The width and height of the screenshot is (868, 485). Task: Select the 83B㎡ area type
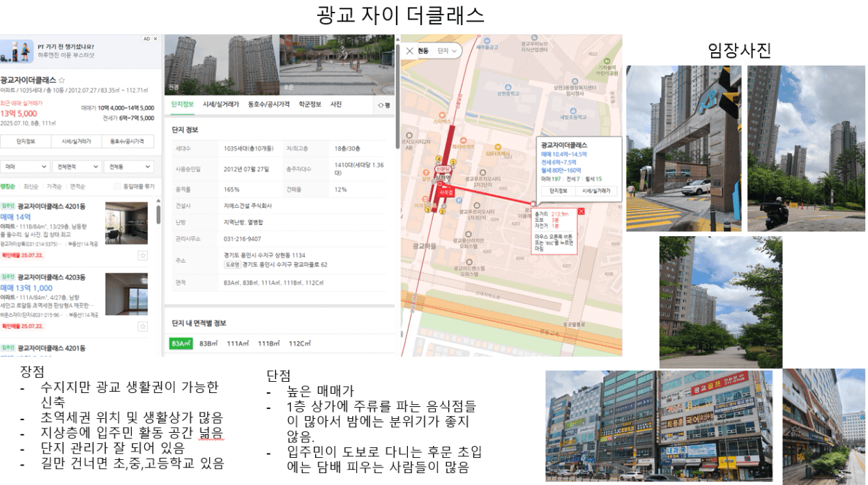click(209, 344)
